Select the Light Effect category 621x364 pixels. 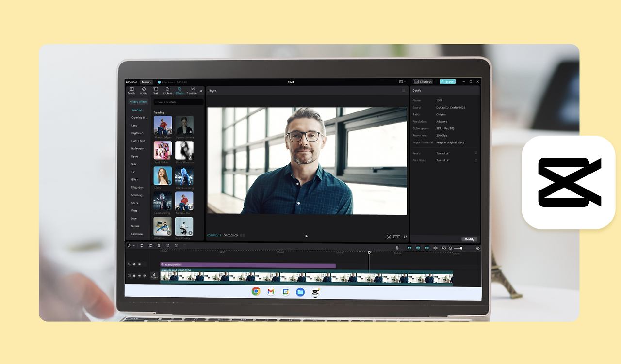point(138,141)
